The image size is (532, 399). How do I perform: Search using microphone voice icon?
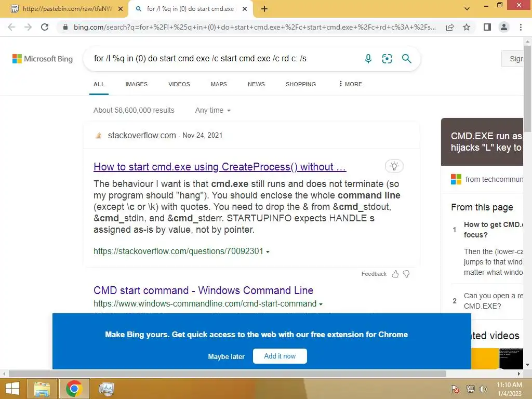(368, 59)
